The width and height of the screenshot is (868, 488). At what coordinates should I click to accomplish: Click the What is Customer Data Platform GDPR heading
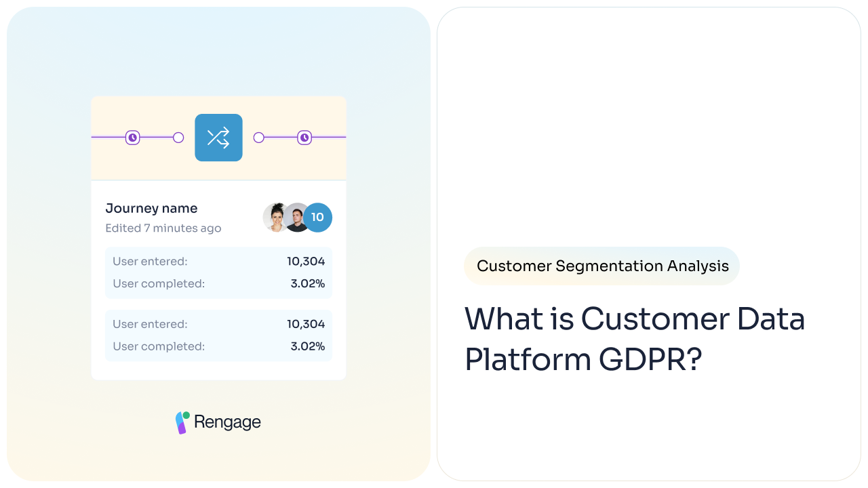pyautogui.click(x=635, y=339)
